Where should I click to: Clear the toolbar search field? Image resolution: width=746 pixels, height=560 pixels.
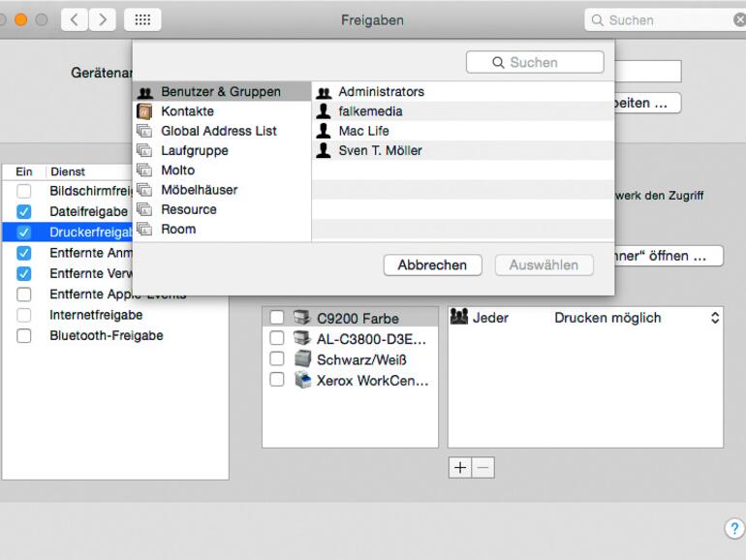click(740, 20)
